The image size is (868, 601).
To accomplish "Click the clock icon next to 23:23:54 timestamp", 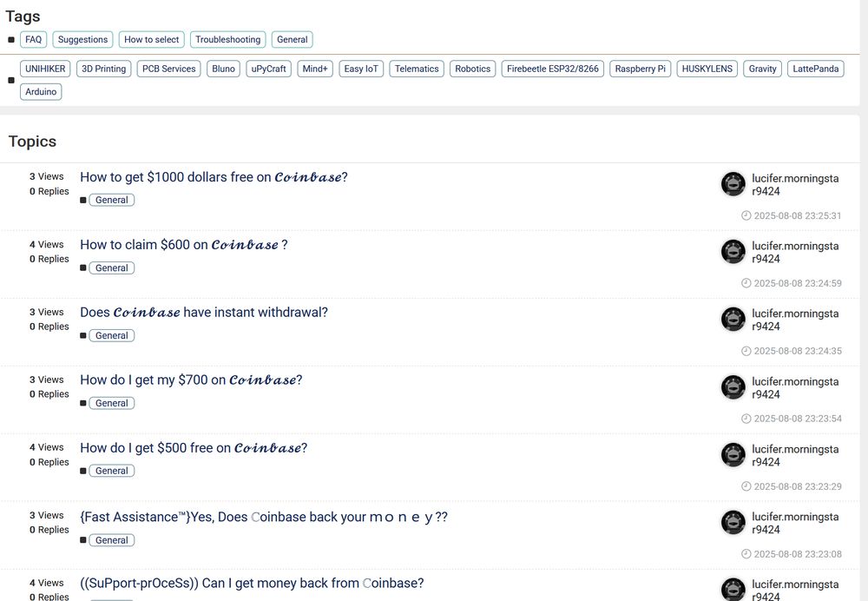I will [746, 419].
